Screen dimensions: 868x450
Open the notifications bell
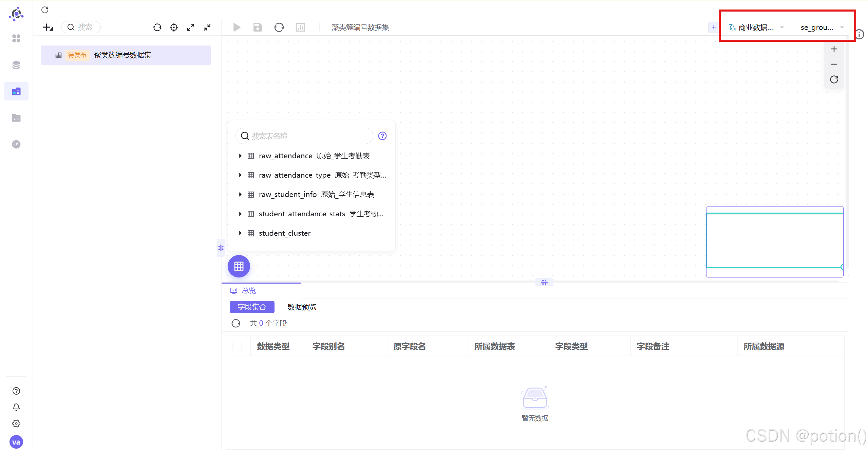tap(16, 407)
